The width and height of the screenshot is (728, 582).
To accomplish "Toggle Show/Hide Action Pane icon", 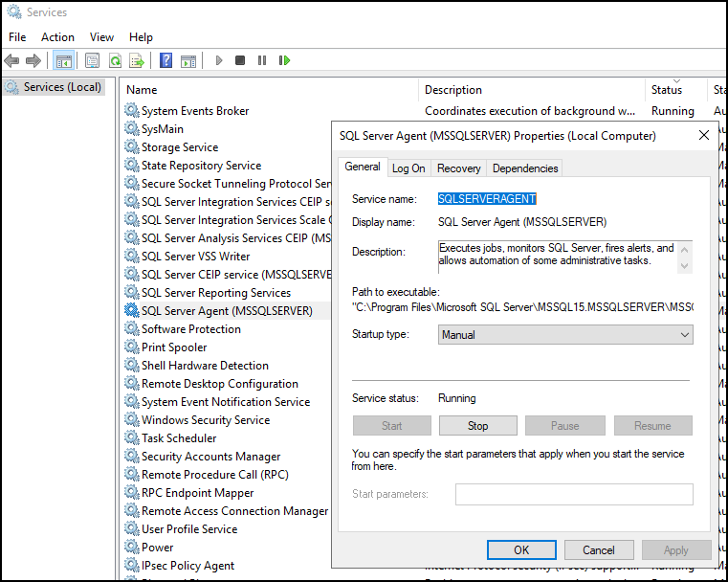I will pos(188,60).
